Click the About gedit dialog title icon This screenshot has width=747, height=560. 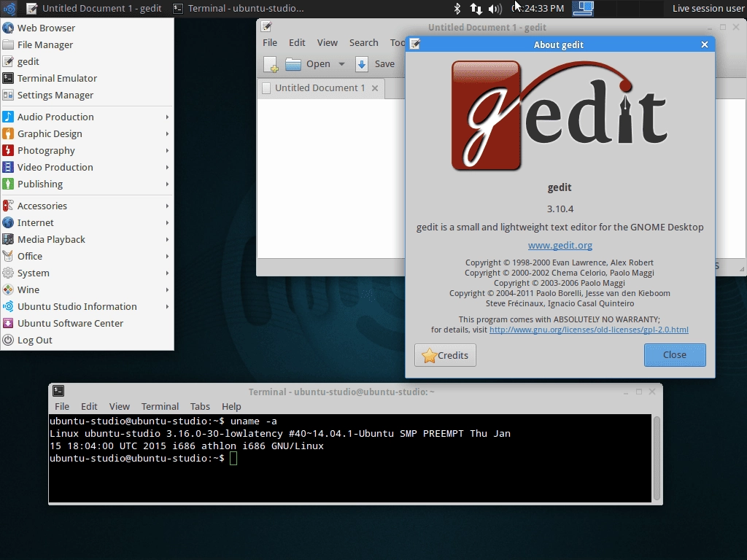[415, 44]
